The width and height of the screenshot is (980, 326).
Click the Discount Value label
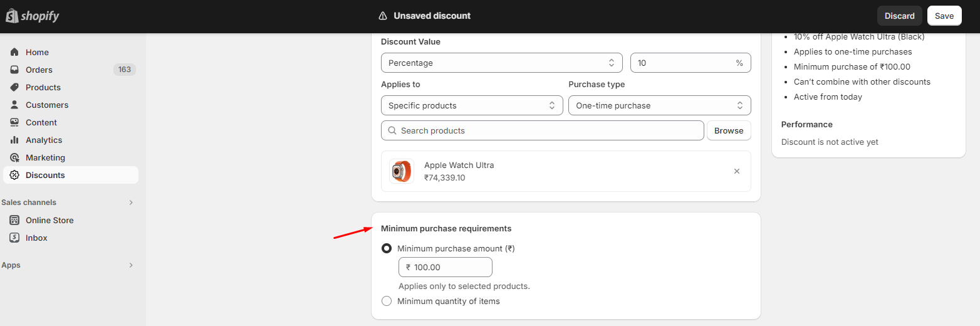coord(410,41)
